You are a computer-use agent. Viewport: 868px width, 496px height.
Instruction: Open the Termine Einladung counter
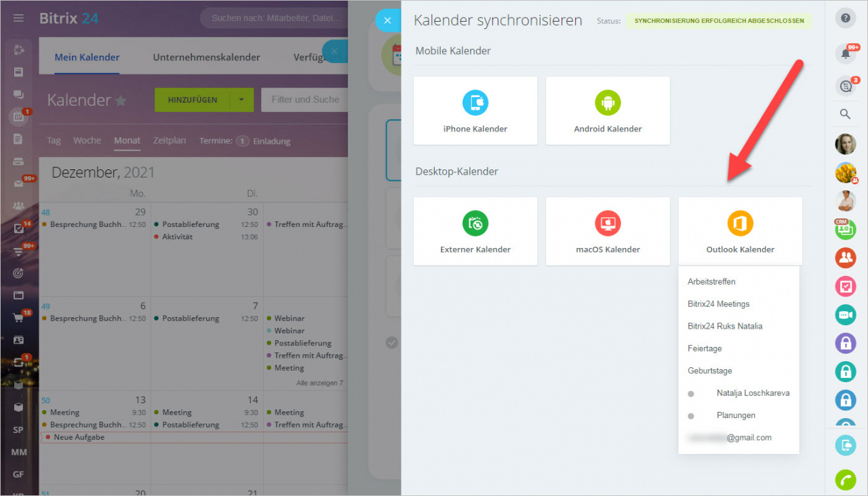pos(244,141)
